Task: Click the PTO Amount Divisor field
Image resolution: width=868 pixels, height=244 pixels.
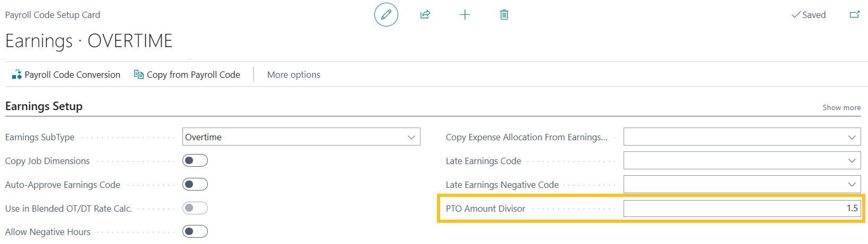Action: coord(741,209)
